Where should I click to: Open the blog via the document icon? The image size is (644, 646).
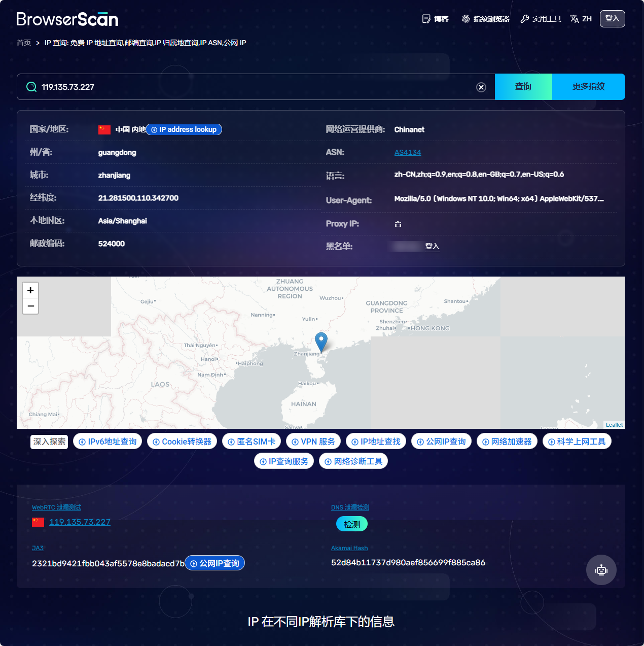(x=426, y=18)
